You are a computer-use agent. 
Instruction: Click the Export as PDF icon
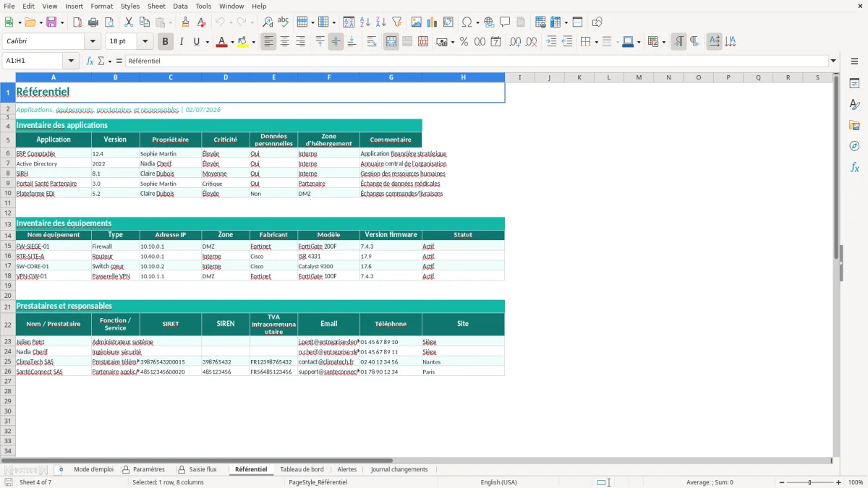click(x=77, y=22)
